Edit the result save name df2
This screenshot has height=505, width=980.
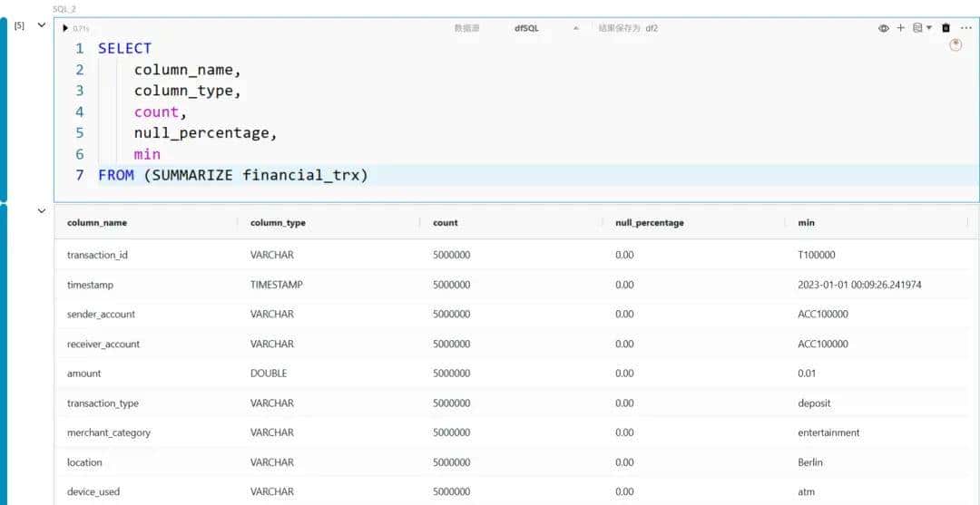point(652,28)
